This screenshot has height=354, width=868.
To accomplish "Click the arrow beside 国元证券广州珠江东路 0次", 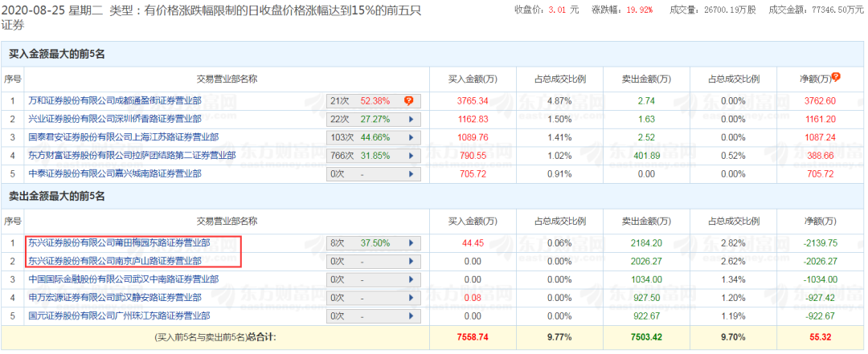I will (411, 315).
